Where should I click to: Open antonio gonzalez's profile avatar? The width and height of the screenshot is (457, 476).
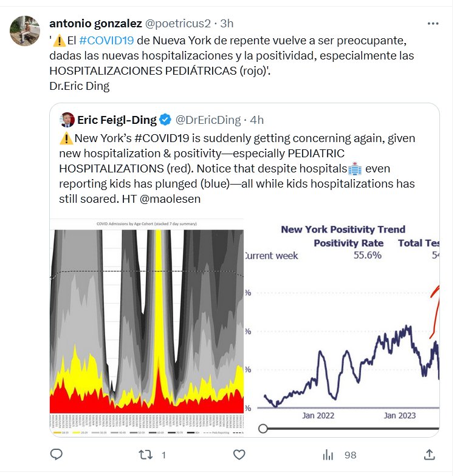(x=25, y=31)
